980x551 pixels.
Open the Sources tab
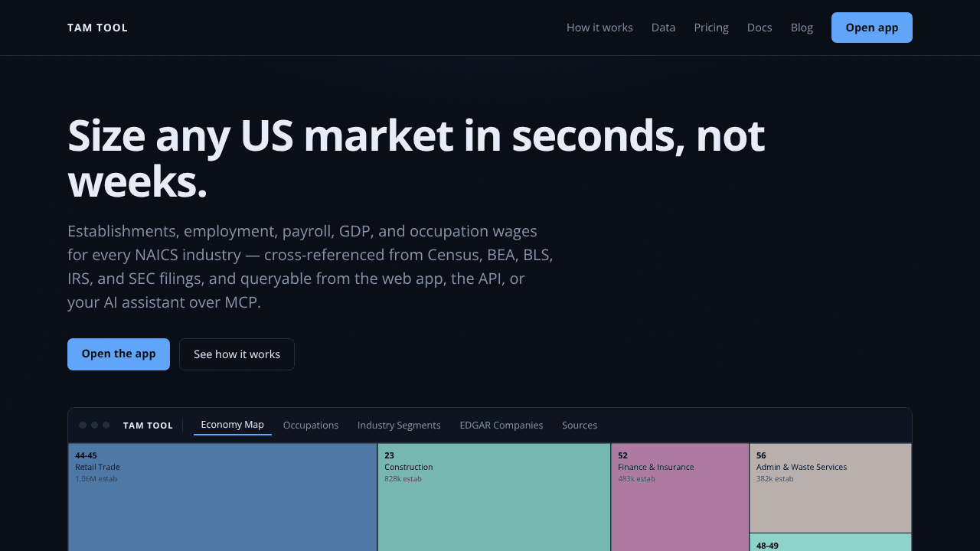[x=580, y=425]
